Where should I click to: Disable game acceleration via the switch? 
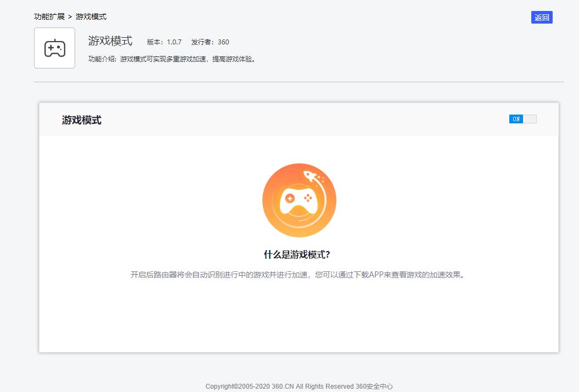pyautogui.click(x=522, y=118)
